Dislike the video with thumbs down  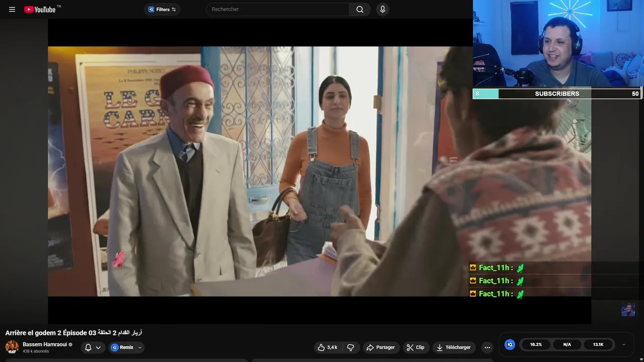[351, 347]
